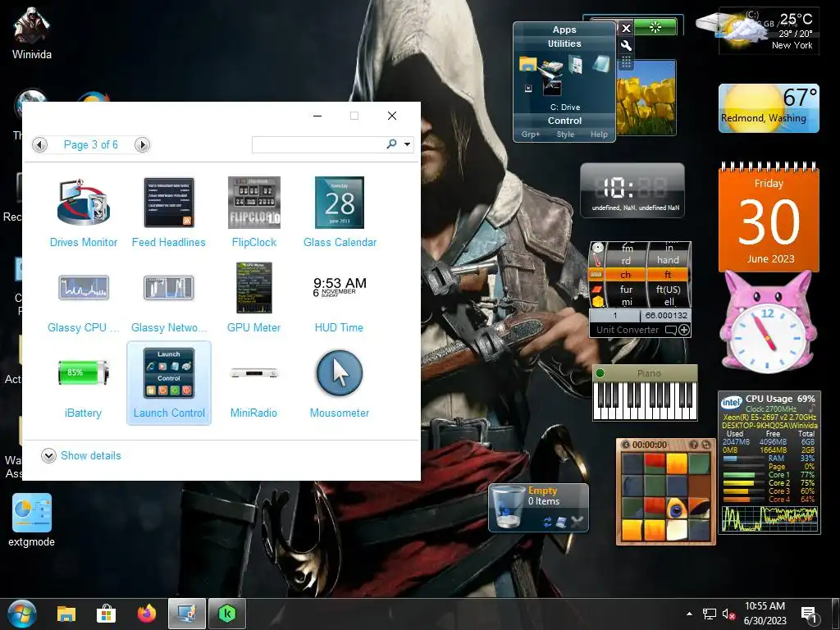The width and height of the screenshot is (840, 630).
Task: Select the Feed Headlines gadget
Action: pos(169,212)
